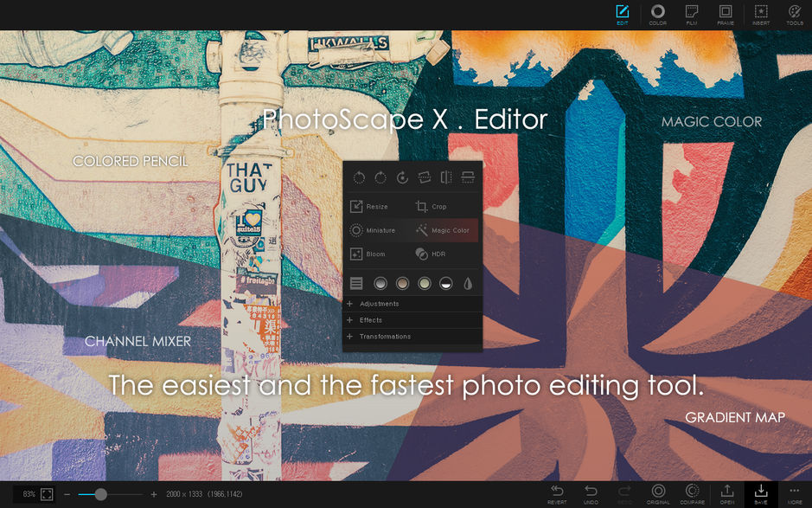
Task: Flip the image horizontally
Action: [444, 176]
